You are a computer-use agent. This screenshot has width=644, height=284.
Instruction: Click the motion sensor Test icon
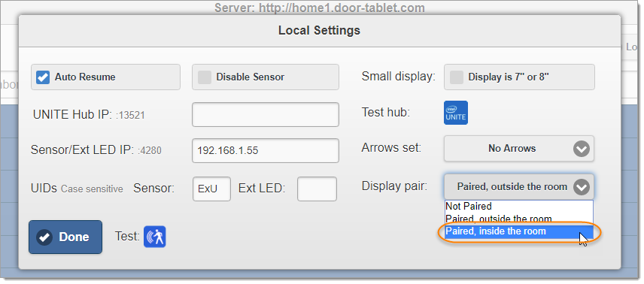155,237
